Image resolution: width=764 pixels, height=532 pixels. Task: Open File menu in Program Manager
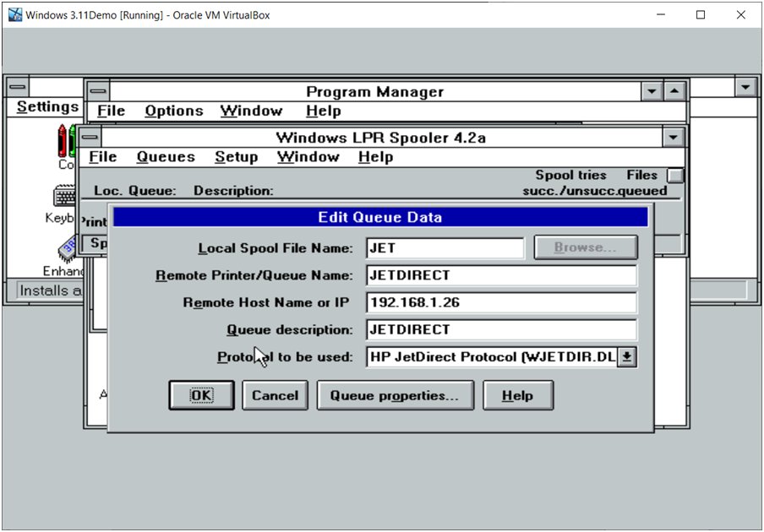111,111
